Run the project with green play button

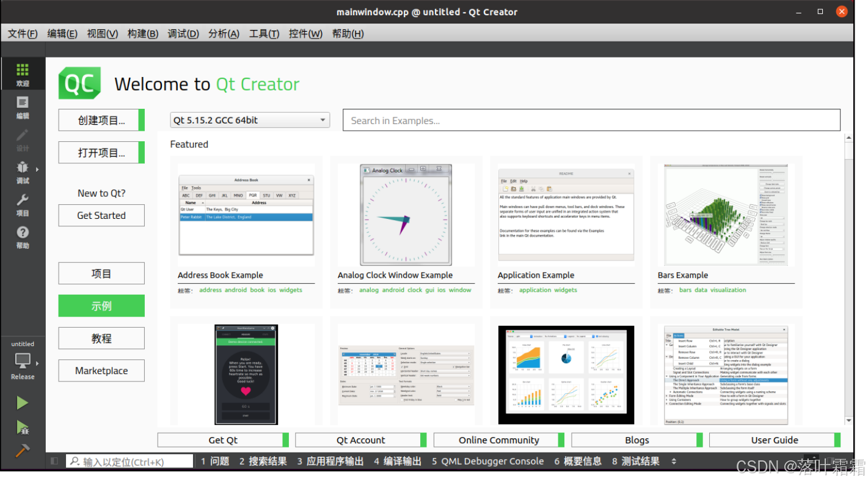(23, 403)
